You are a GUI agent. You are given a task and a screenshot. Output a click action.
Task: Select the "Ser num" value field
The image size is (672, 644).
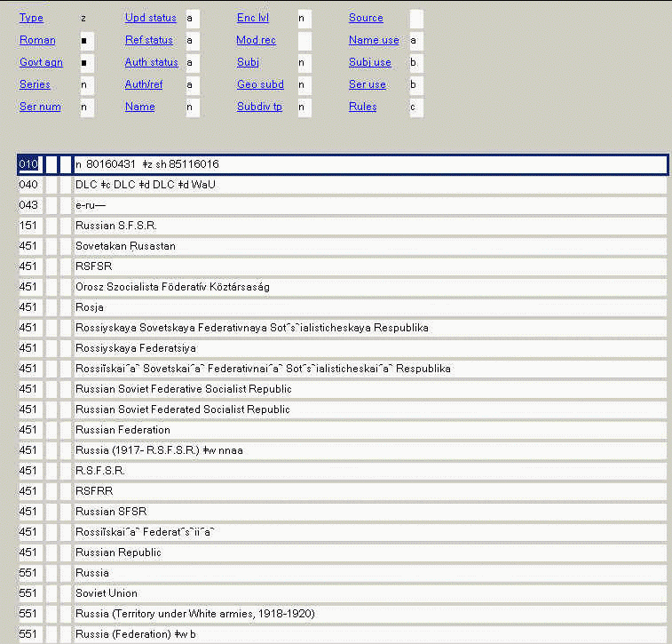[x=86, y=107]
